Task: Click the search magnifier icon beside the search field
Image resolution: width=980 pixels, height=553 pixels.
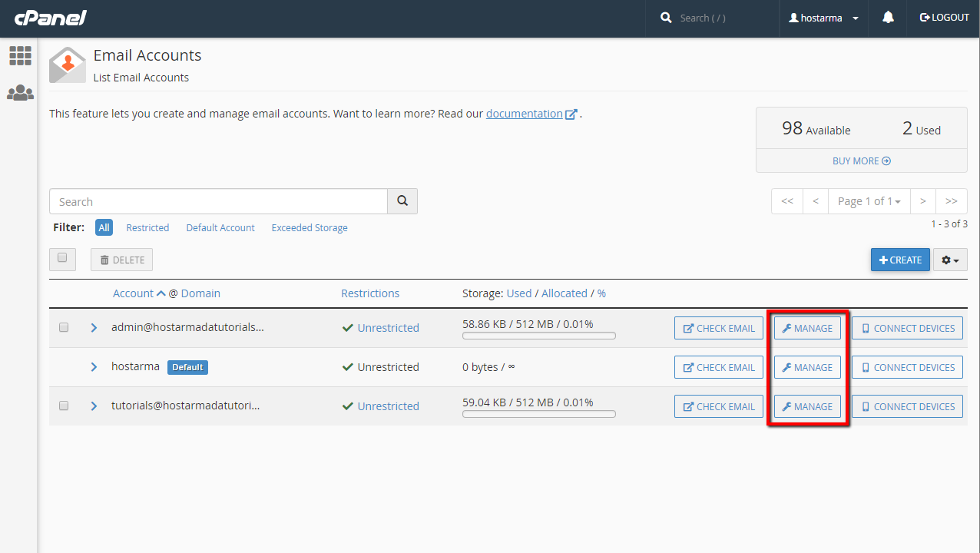Action: [x=402, y=200]
